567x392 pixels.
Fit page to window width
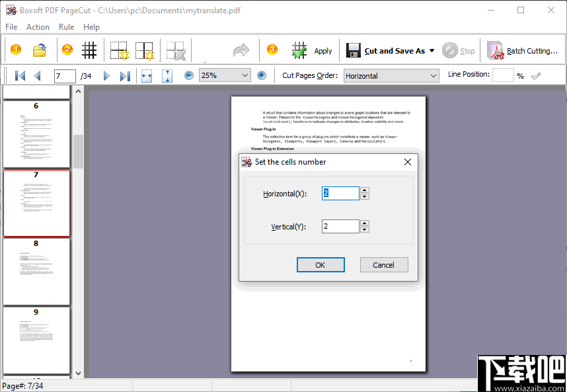(x=147, y=75)
